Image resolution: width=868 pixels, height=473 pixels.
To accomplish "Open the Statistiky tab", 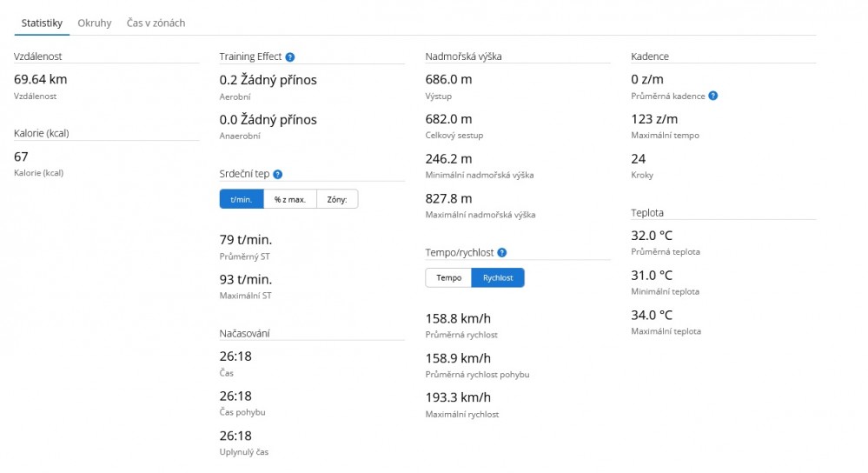I will pos(42,23).
